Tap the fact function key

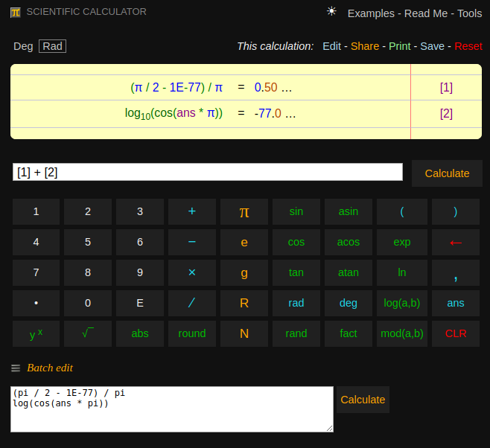(x=348, y=333)
